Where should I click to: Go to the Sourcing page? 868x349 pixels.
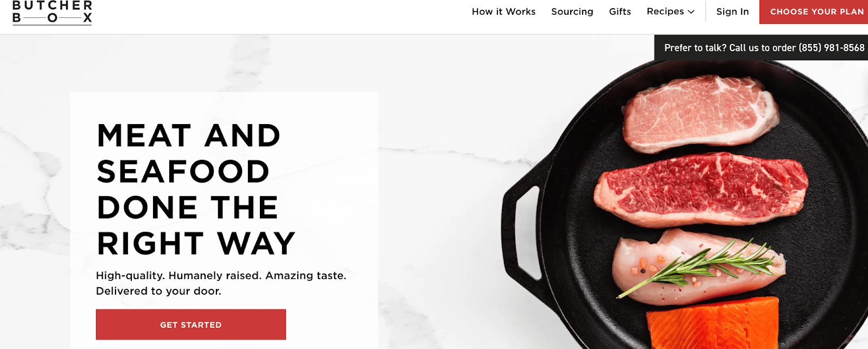coord(572,11)
